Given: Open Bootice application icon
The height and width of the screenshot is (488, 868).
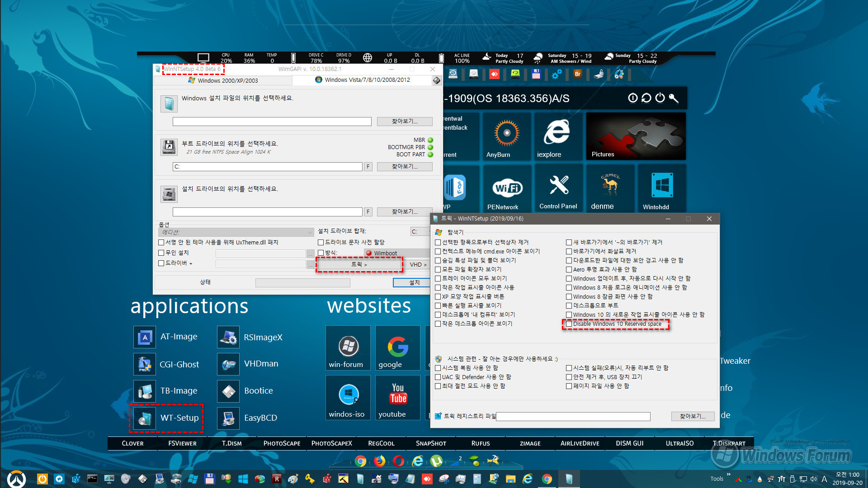Looking at the screenshot, I should [228, 391].
